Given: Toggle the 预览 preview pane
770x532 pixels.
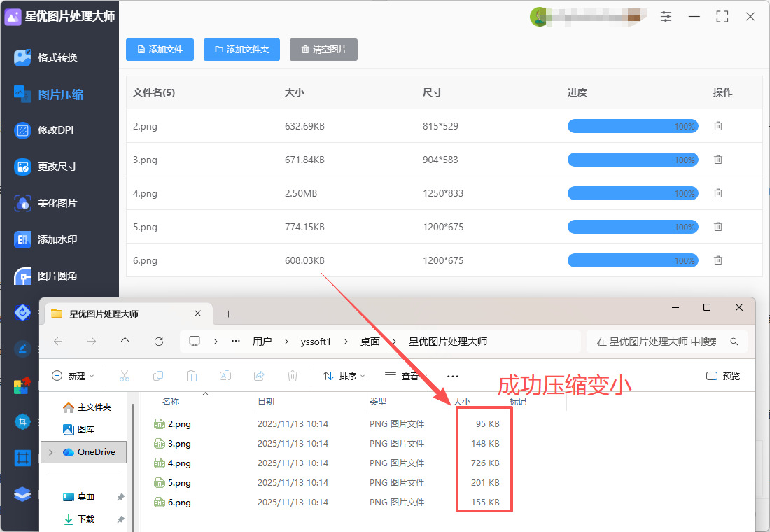Looking at the screenshot, I should [723, 376].
